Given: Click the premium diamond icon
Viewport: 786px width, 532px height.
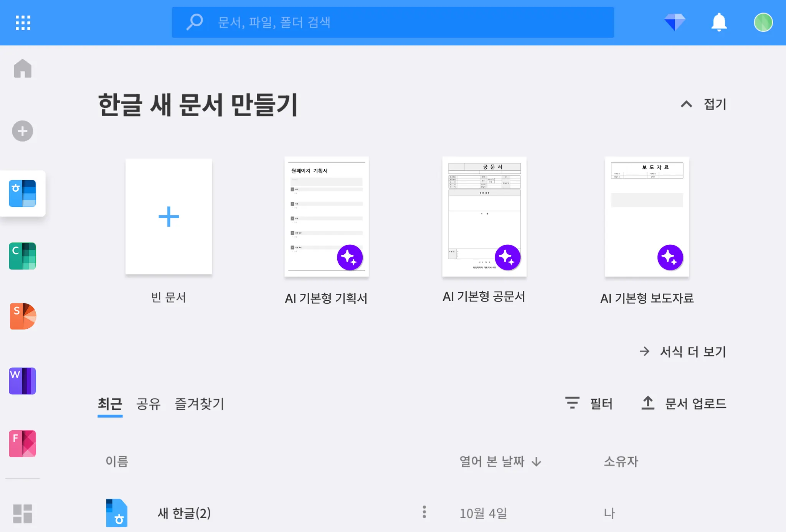Looking at the screenshot, I should pos(675,22).
